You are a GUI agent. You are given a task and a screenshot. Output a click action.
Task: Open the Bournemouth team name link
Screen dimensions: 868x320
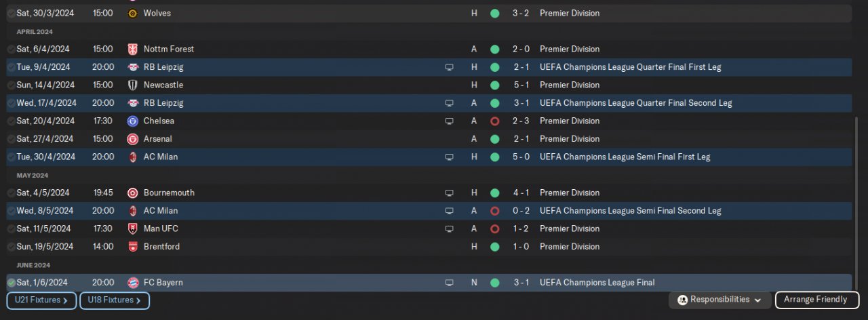[x=169, y=193]
